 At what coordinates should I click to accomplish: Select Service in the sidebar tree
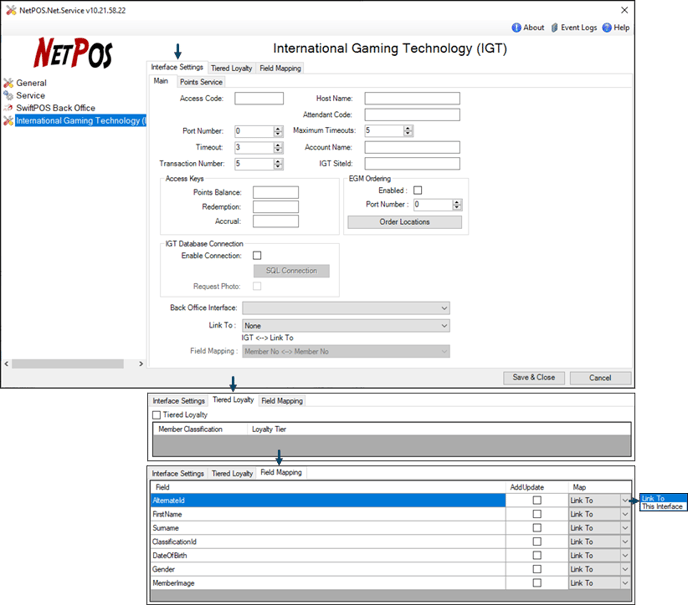(30, 95)
